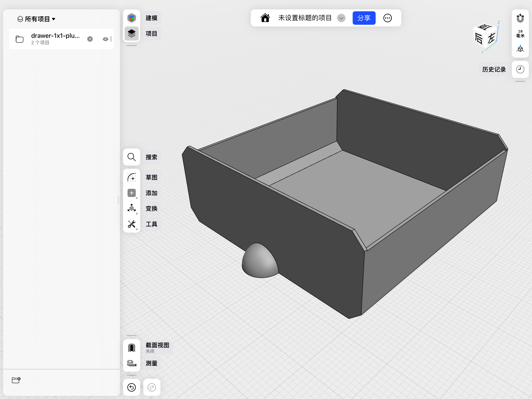Select the round knob on drawer model
Image resolution: width=532 pixels, height=399 pixels.
(x=260, y=260)
